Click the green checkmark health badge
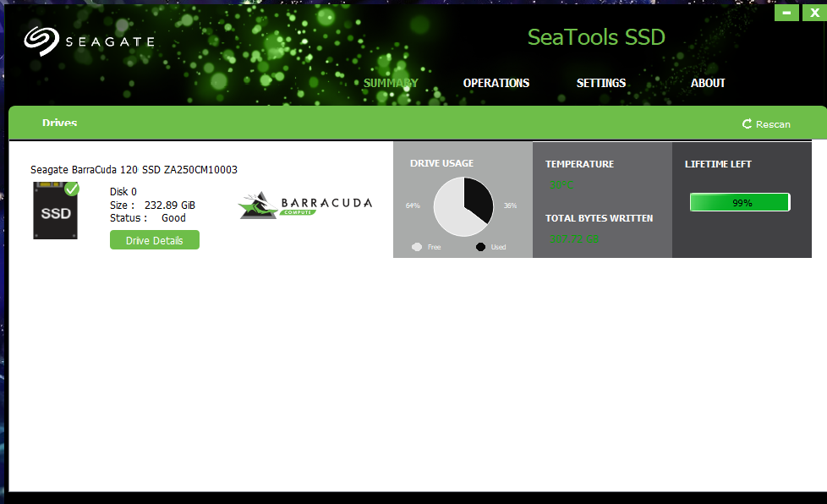Image resolution: width=827 pixels, height=504 pixels. 72,189
